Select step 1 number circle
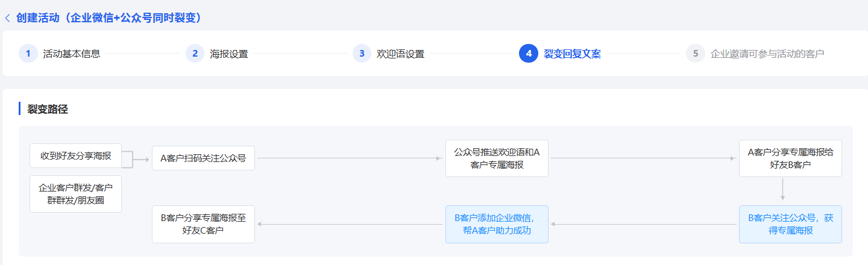Screen dimensions: 868x265 pyautogui.click(x=28, y=53)
